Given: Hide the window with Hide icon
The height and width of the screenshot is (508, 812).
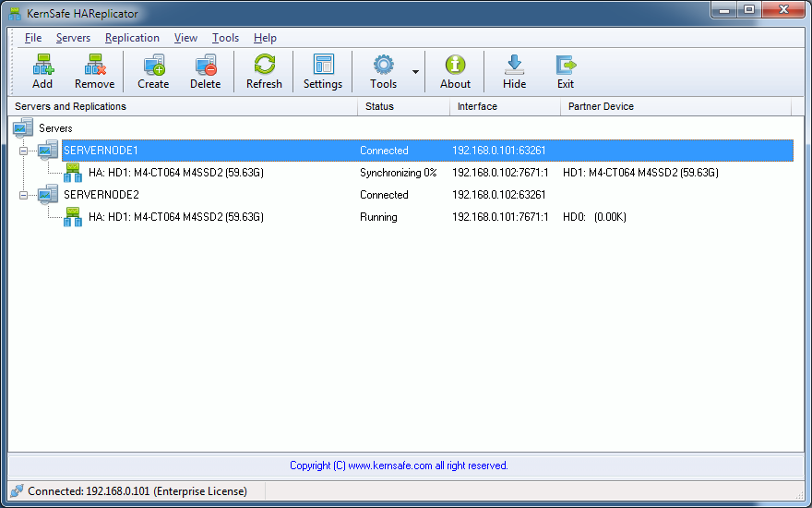Looking at the screenshot, I should 514,65.
